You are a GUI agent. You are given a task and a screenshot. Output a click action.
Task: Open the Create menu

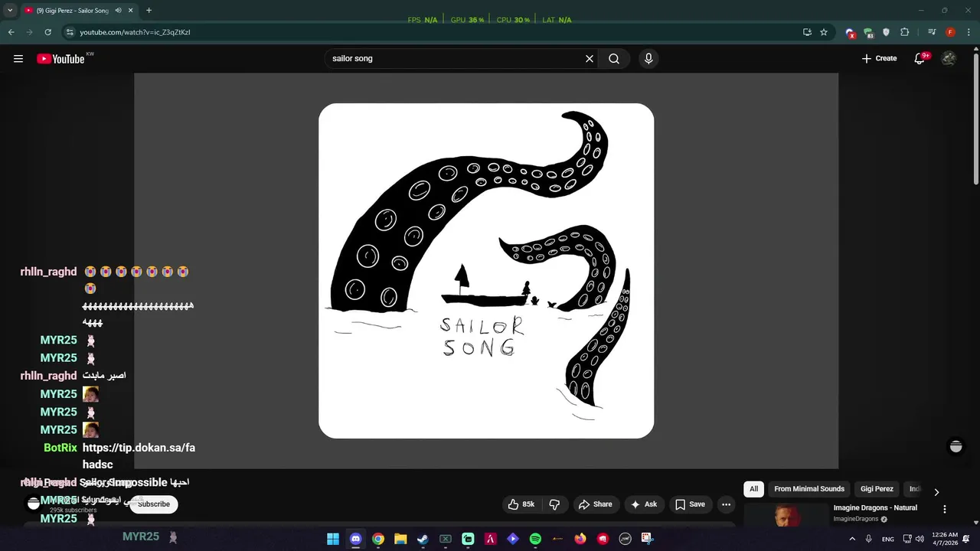[879, 59]
